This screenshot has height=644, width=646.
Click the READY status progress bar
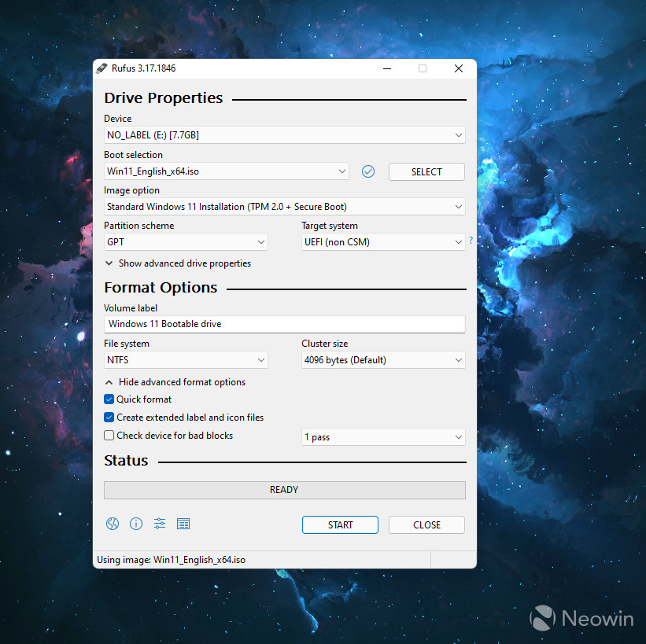(x=284, y=490)
